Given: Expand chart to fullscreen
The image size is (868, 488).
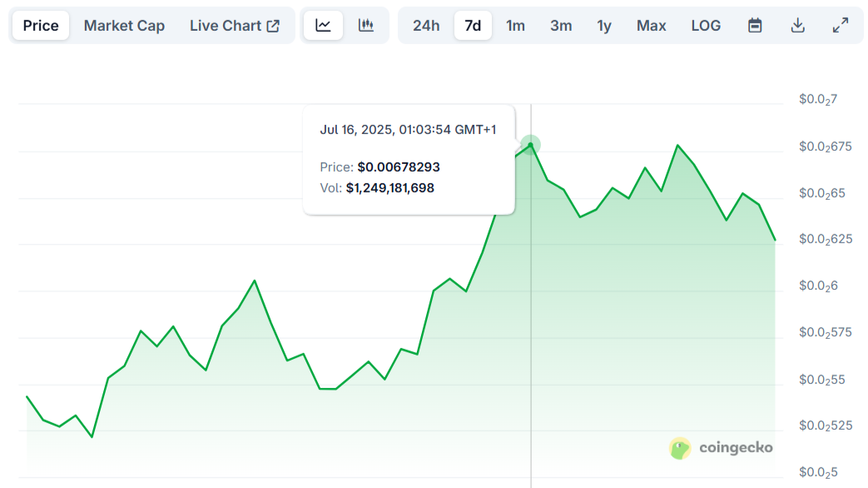Looking at the screenshot, I should tap(841, 26).
